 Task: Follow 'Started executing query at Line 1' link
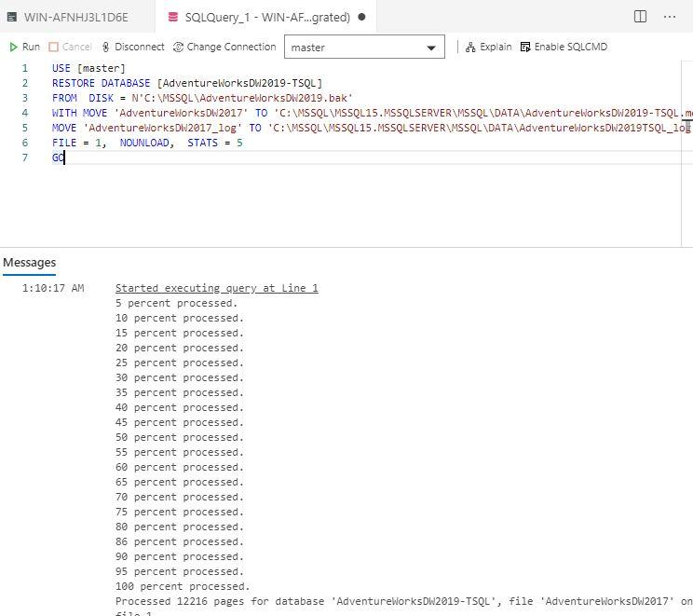(216, 288)
